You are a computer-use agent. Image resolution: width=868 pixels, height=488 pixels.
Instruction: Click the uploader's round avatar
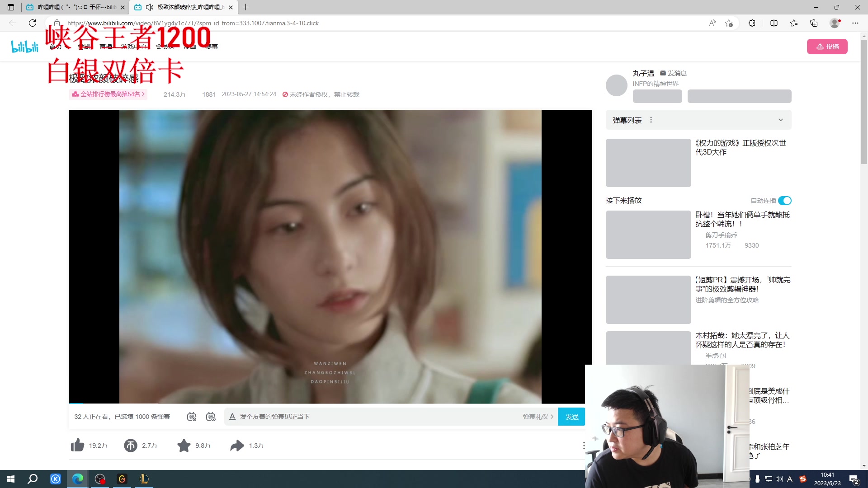617,85
